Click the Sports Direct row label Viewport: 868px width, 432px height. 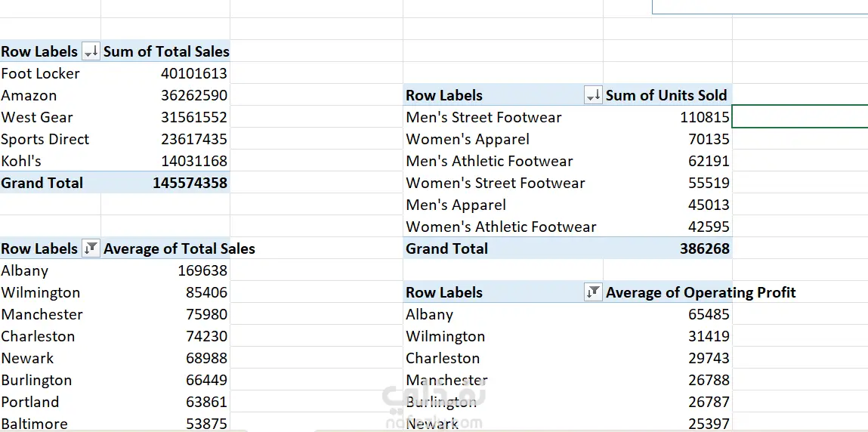point(45,139)
